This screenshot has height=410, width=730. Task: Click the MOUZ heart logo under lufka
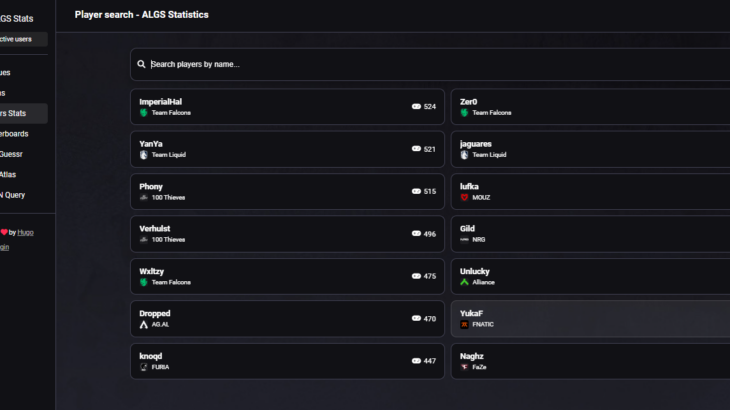pos(464,197)
